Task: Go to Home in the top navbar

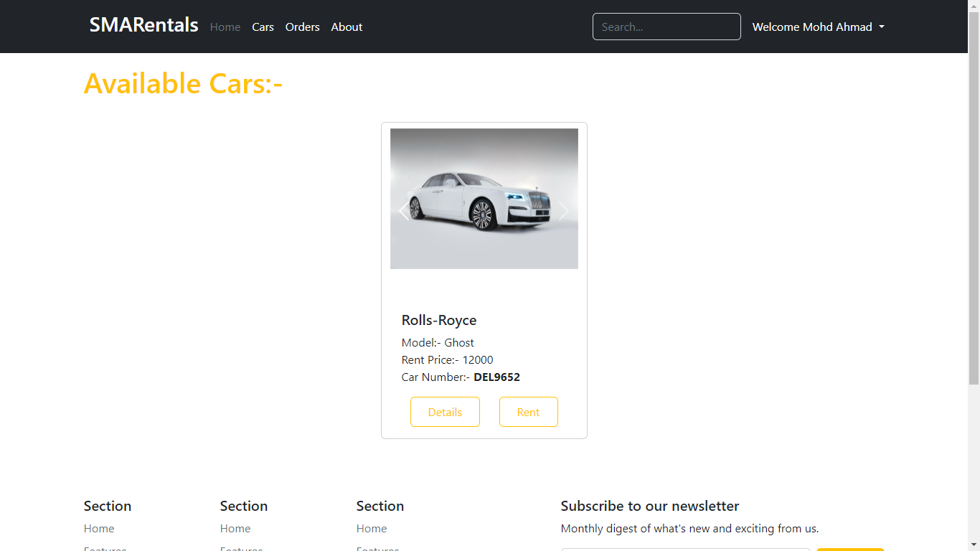Action: [x=225, y=27]
